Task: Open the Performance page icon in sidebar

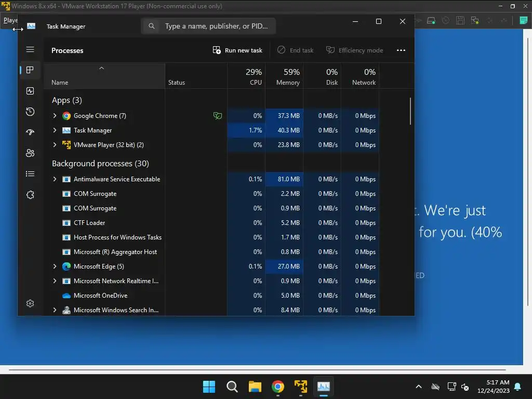Action: (30, 91)
